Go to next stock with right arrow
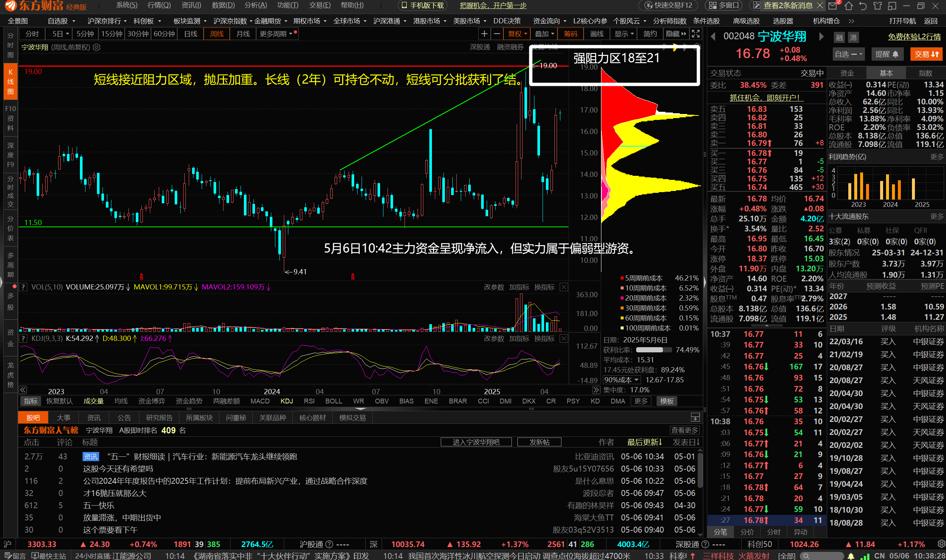Viewport: 946px width, 560px height. click(821, 37)
